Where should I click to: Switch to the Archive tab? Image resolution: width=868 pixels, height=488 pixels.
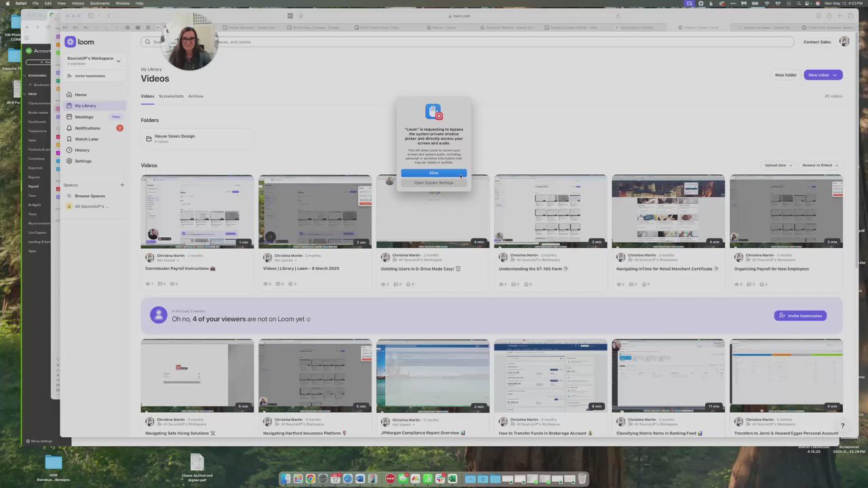click(x=195, y=96)
